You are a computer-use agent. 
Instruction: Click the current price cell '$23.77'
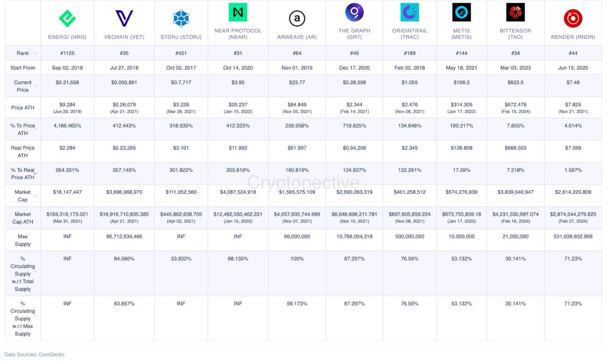coord(297,82)
